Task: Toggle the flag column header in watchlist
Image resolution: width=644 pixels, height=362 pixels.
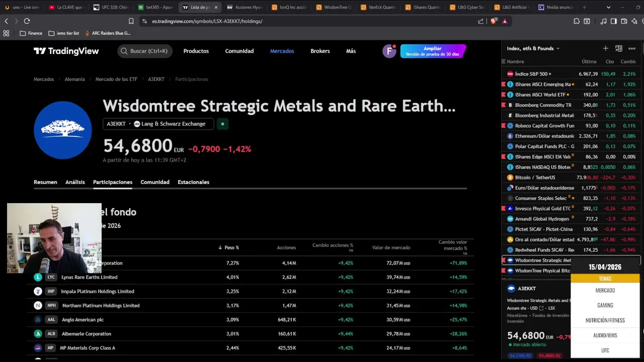Action: pos(504,61)
